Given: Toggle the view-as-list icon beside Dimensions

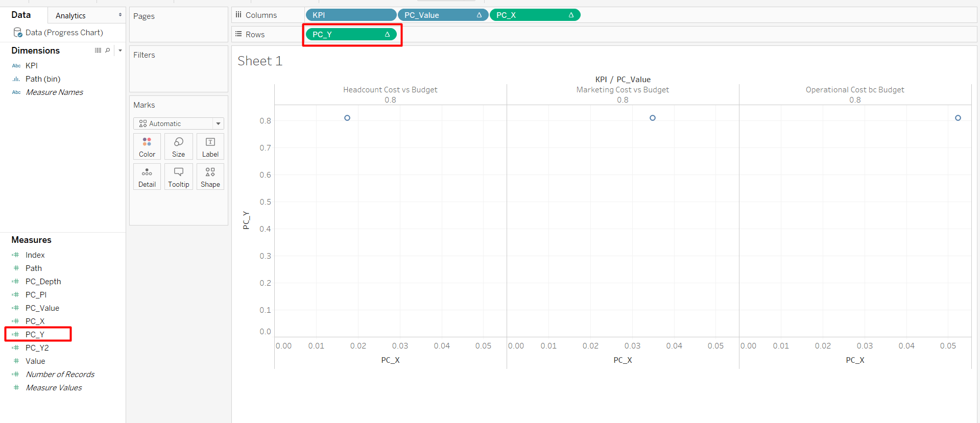Looking at the screenshot, I should (98, 50).
